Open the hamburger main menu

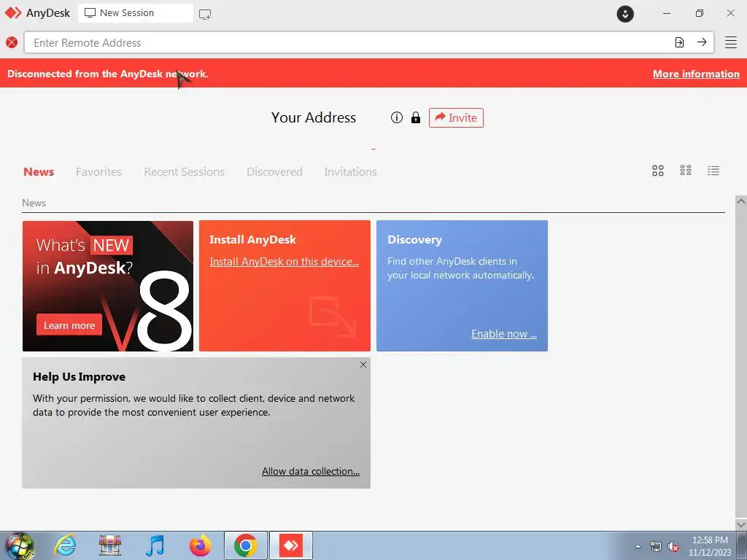pyautogui.click(x=731, y=42)
